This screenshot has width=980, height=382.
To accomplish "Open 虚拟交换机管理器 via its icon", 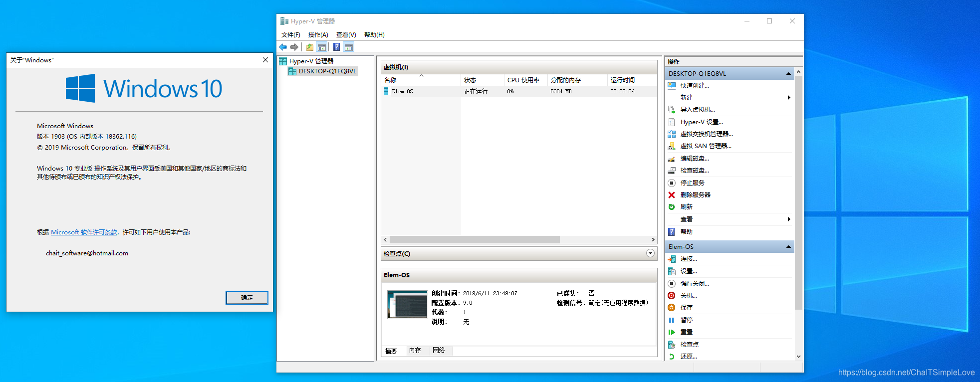I will (x=672, y=134).
